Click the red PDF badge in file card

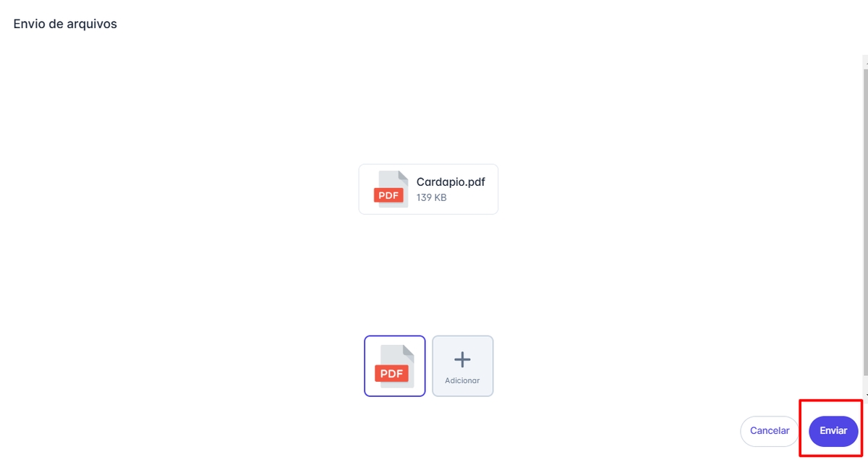(x=389, y=194)
